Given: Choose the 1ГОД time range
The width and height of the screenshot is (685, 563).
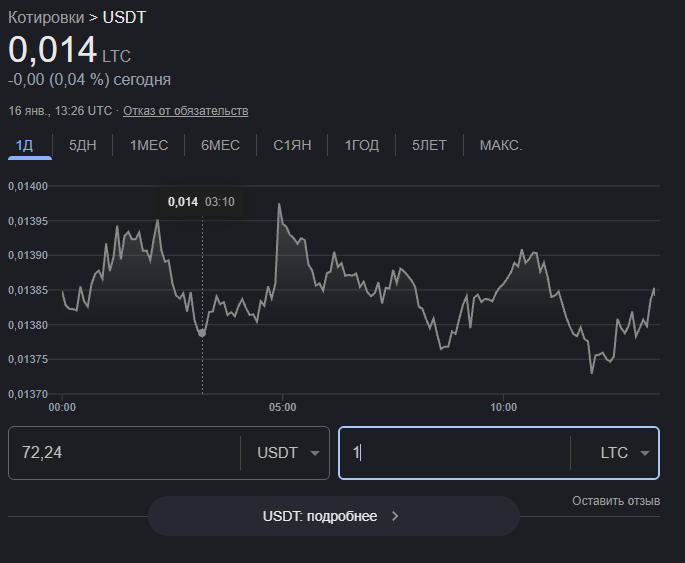Looking at the screenshot, I should point(362,145).
